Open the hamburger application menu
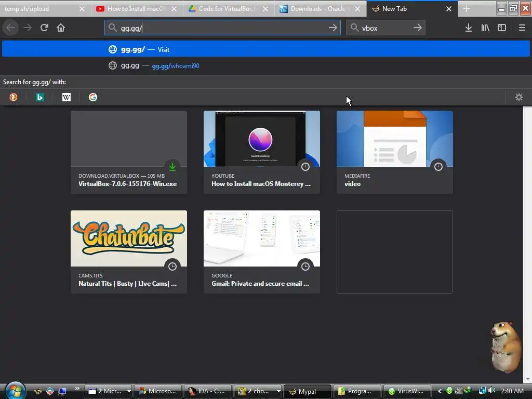This screenshot has height=399, width=532. coord(522,28)
